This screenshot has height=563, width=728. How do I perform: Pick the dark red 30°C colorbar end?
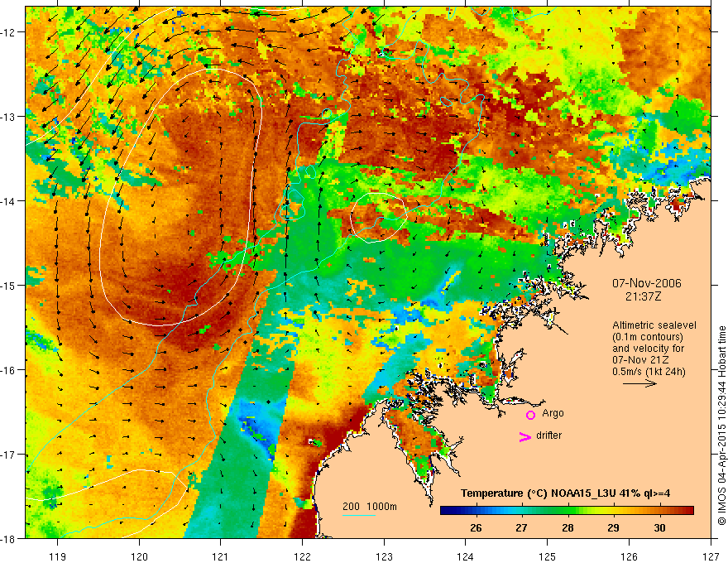pos(689,511)
